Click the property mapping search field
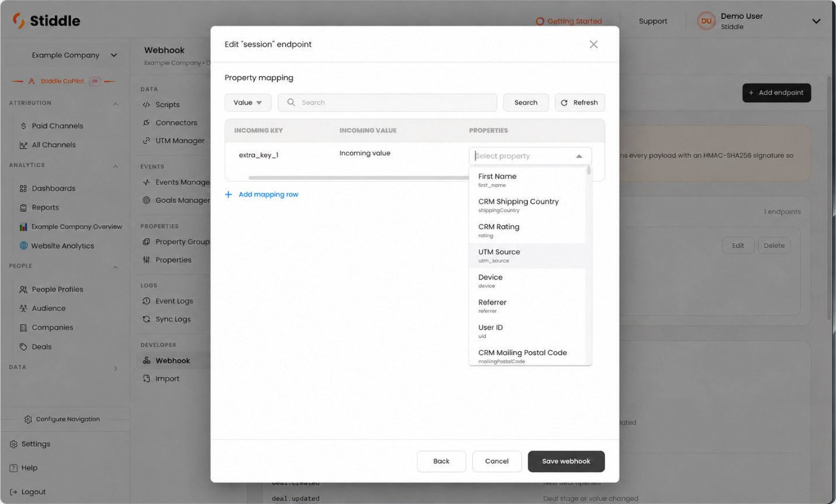The width and height of the screenshot is (836, 504). coord(387,102)
